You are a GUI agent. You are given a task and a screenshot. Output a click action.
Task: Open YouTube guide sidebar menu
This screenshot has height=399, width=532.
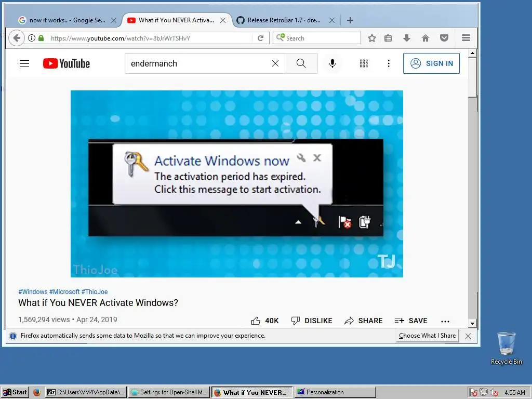pyautogui.click(x=24, y=63)
